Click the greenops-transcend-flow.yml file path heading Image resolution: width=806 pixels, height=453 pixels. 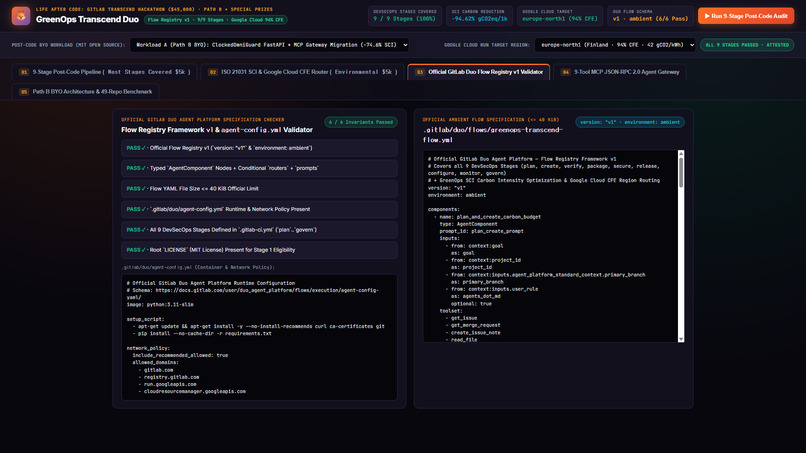(492, 135)
